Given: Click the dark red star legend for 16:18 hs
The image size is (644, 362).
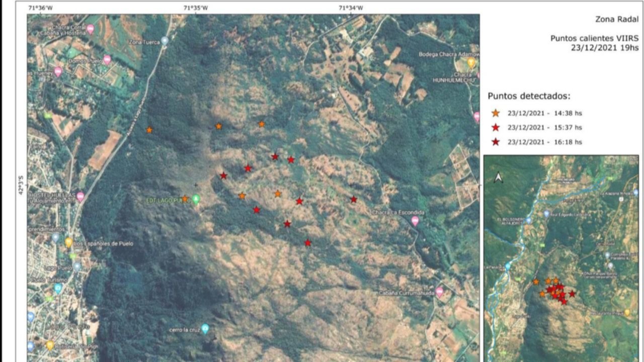Looking at the screenshot, I should [496, 142].
